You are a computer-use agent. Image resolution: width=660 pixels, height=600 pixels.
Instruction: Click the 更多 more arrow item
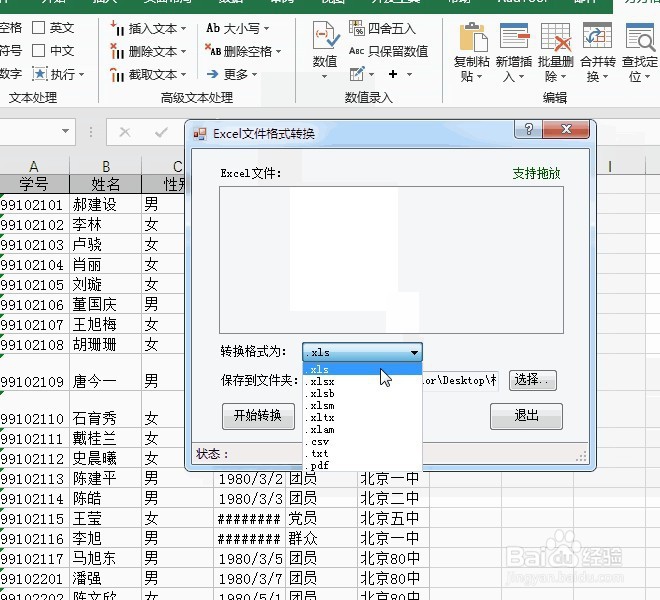pos(232,75)
